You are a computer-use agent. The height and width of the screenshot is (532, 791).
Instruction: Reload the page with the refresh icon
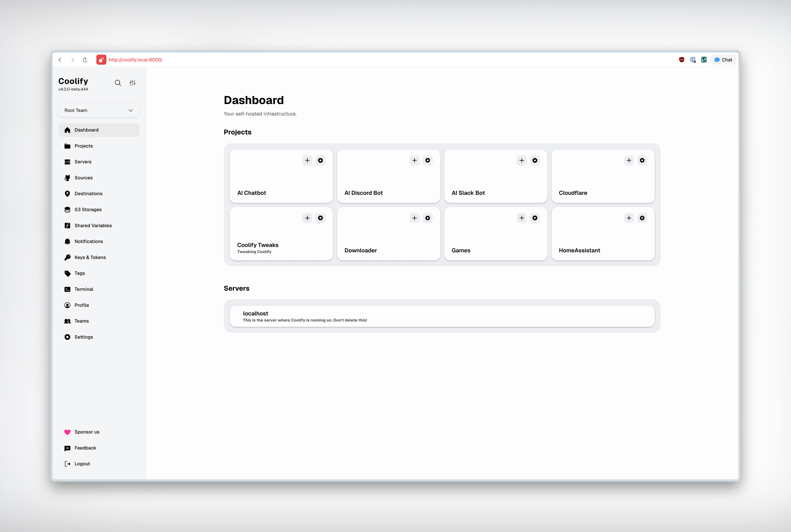click(x=85, y=60)
